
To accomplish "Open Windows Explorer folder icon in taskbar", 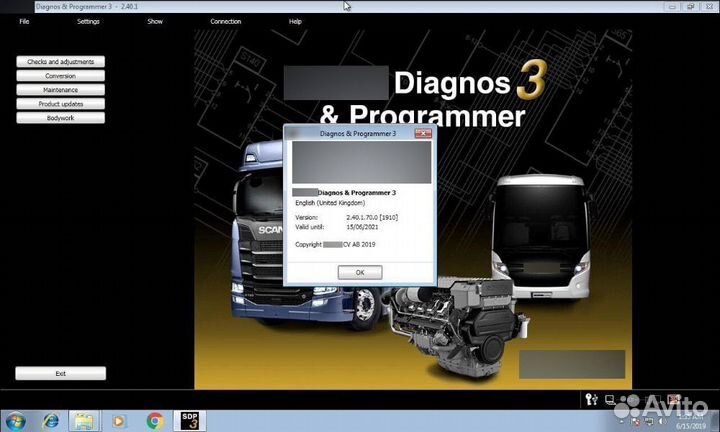I will click(x=84, y=421).
